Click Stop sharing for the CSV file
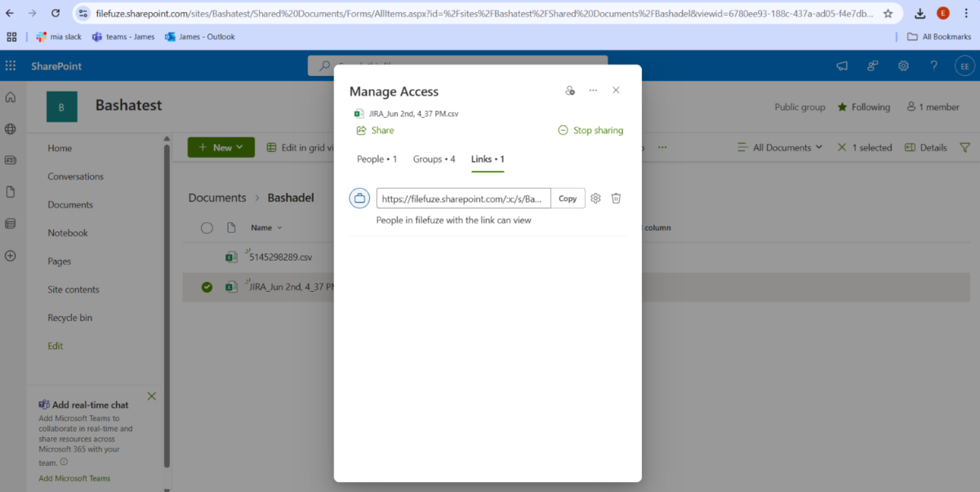Screen dimensions: 980x492 (590, 130)
